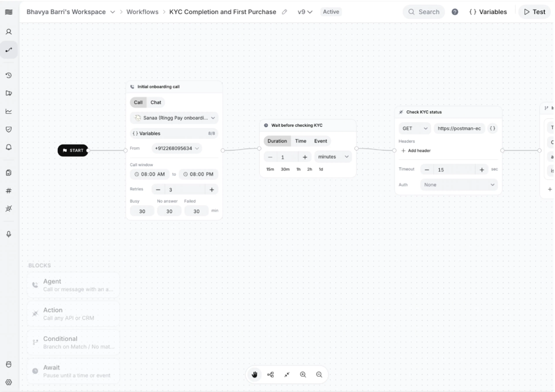Set call window start time 08:00 AM
Image resolution: width=555 pixels, height=392 pixels.
pyautogui.click(x=150, y=174)
